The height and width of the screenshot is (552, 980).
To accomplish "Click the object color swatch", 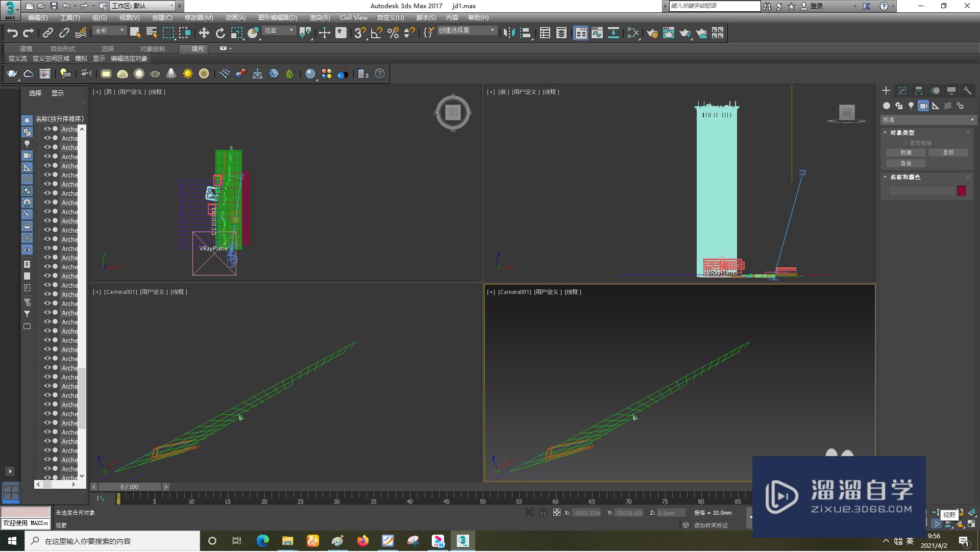I will coord(962,191).
